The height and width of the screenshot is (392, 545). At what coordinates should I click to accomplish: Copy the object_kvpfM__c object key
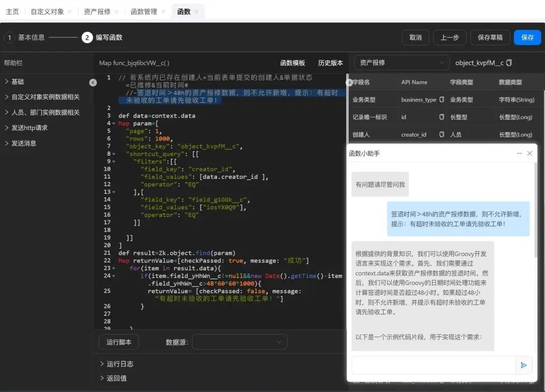(x=509, y=63)
